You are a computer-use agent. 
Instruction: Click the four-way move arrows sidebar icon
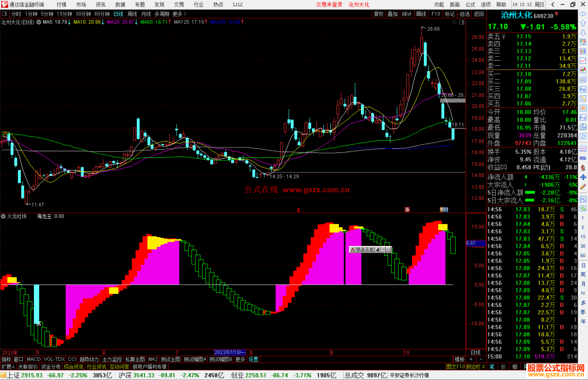point(583,177)
